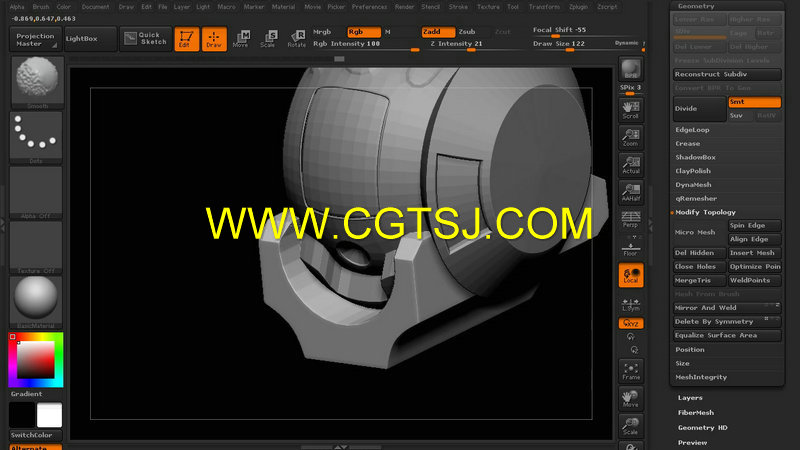
Task: Expand the Layers subpalette
Action: [x=690, y=398]
